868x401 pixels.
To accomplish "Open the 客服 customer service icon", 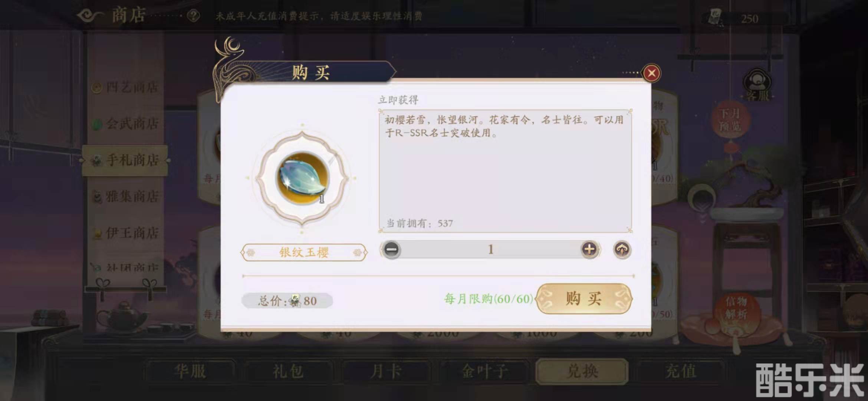I will (x=757, y=85).
